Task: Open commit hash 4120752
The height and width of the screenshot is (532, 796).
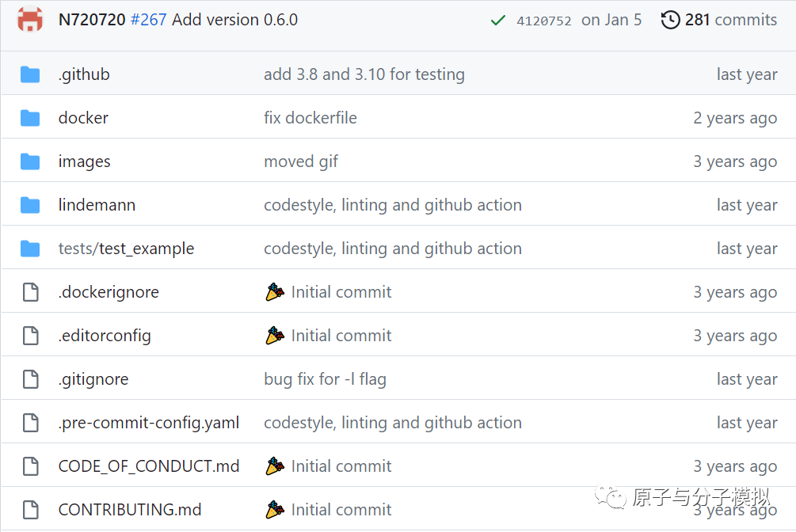Action: pos(543,21)
